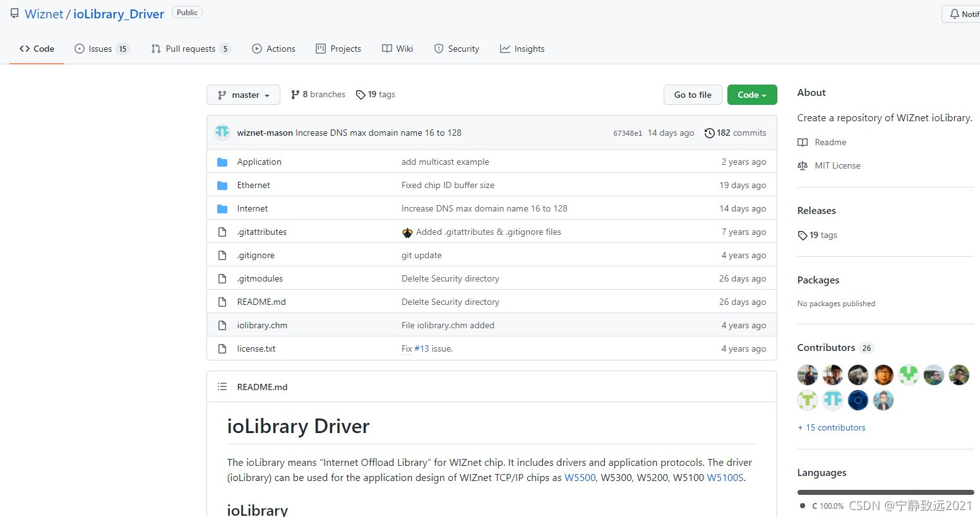Open the Code tab
The height and width of the screenshot is (517, 980).
click(x=37, y=49)
